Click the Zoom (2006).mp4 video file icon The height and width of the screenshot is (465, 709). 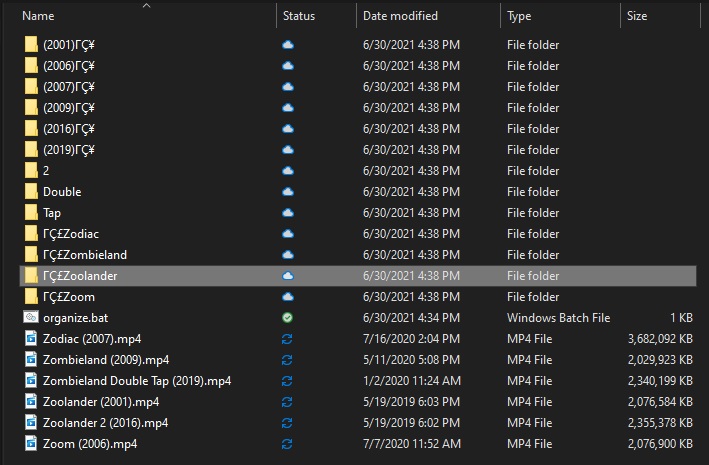point(31,443)
